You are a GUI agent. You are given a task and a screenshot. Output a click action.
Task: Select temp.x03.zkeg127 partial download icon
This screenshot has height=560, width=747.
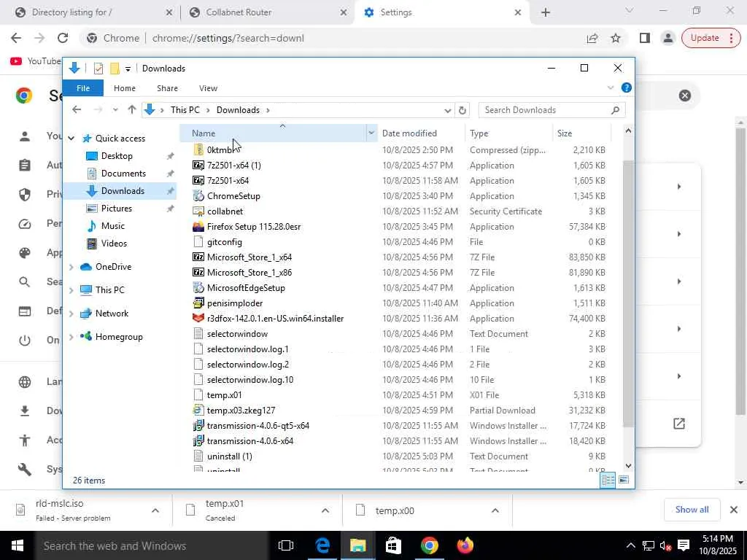click(x=198, y=410)
